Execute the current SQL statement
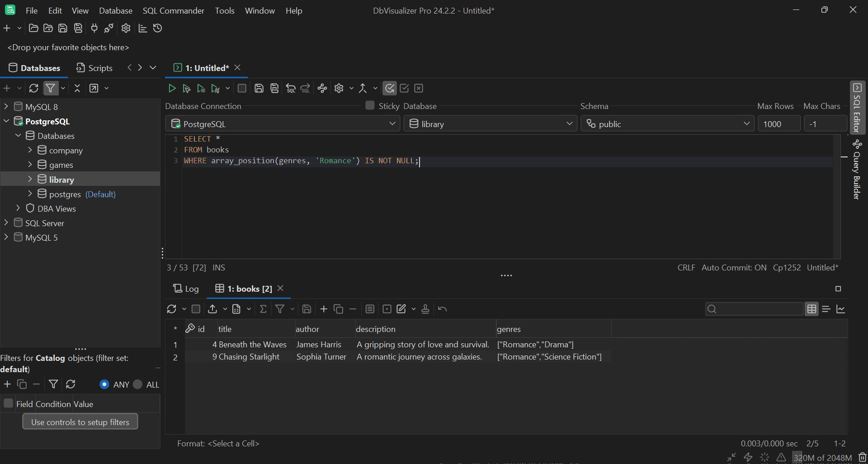The width and height of the screenshot is (868, 464). (172, 88)
